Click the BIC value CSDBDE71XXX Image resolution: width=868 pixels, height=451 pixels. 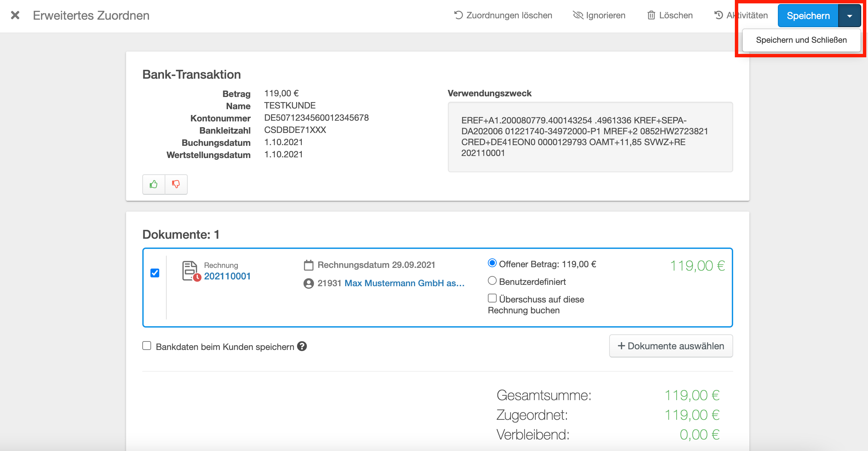click(295, 130)
